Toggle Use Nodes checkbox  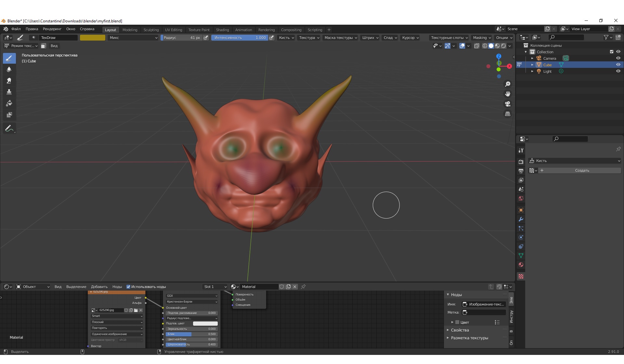click(x=128, y=287)
